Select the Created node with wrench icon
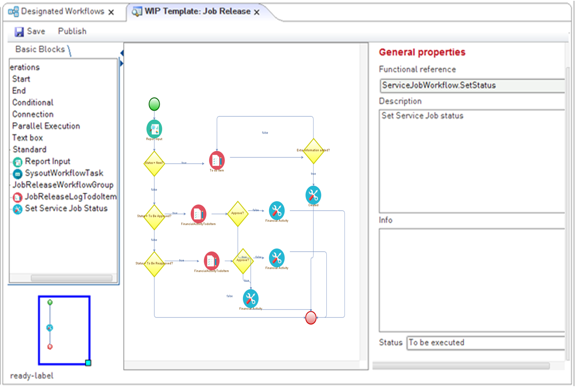 pyautogui.click(x=313, y=194)
